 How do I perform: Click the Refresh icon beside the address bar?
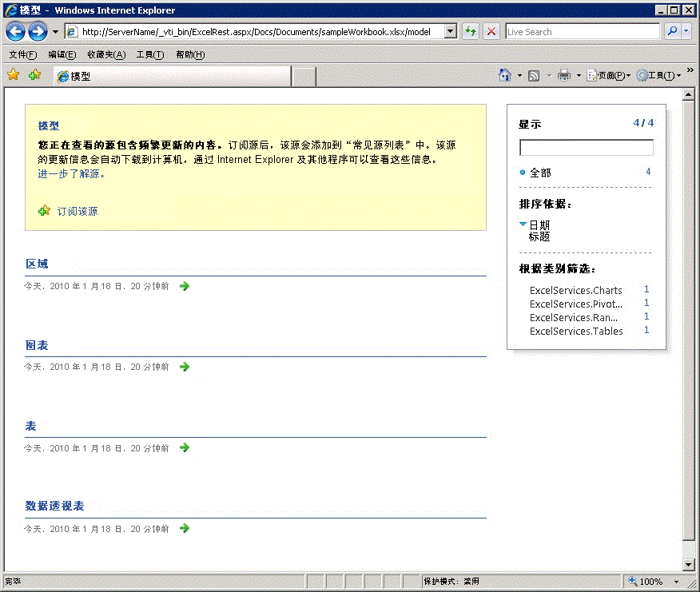pyautogui.click(x=471, y=31)
